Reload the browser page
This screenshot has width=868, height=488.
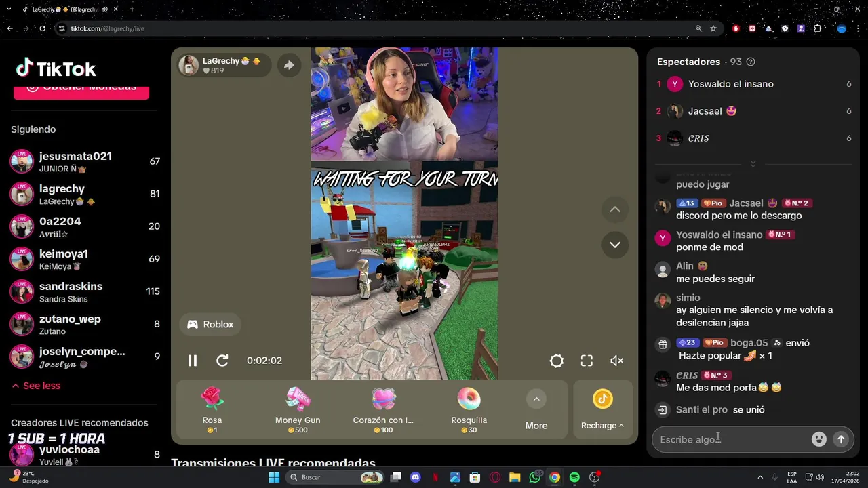pos(42,28)
